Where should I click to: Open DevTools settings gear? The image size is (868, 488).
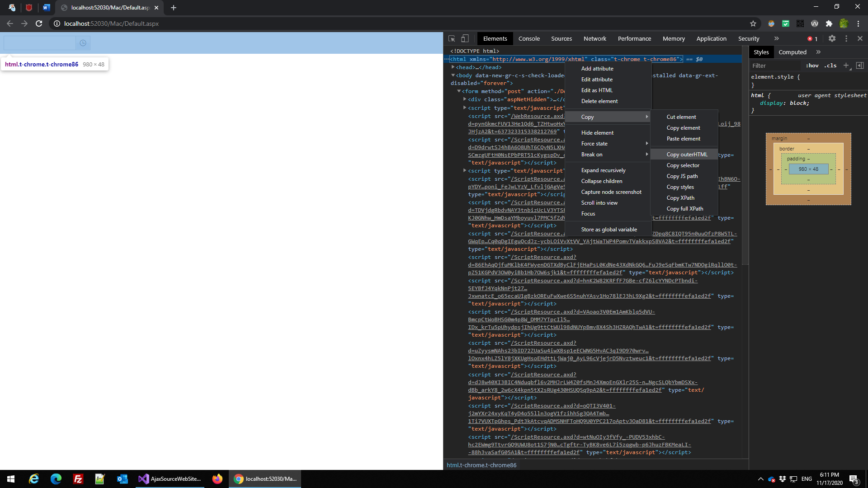[x=832, y=39]
